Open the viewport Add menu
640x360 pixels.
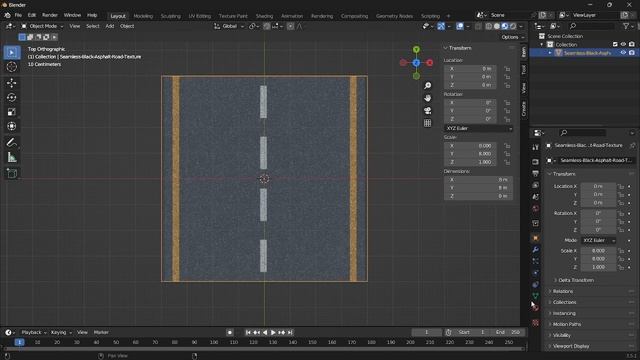109,26
